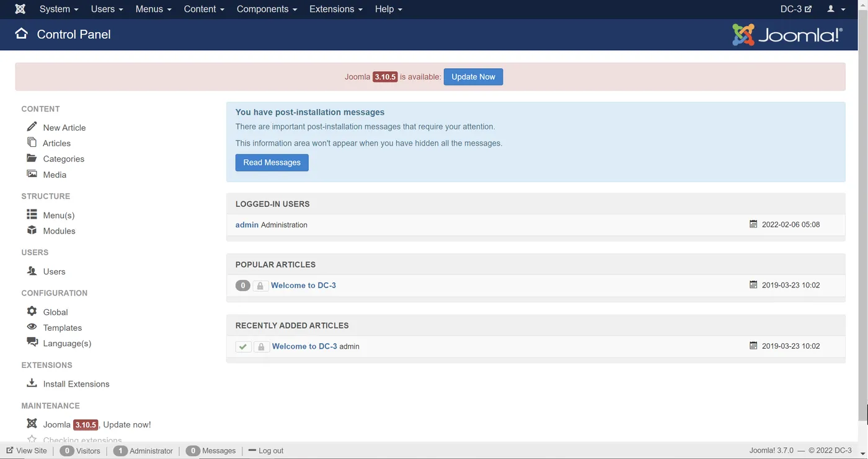Click the calendar icon in Popular Articles row
Viewport: 868px width, 459px height.
pyautogui.click(x=753, y=285)
